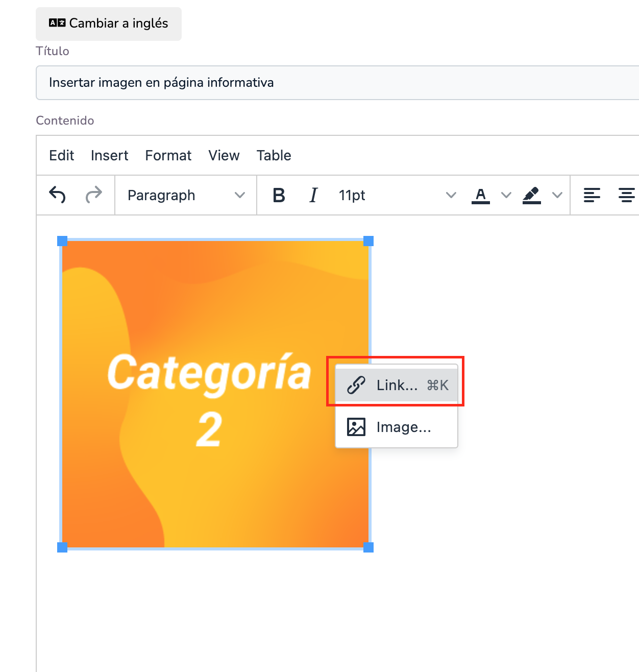The height and width of the screenshot is (672, 639).
Task: Click the Contenido label
Action: coord(65,121)
